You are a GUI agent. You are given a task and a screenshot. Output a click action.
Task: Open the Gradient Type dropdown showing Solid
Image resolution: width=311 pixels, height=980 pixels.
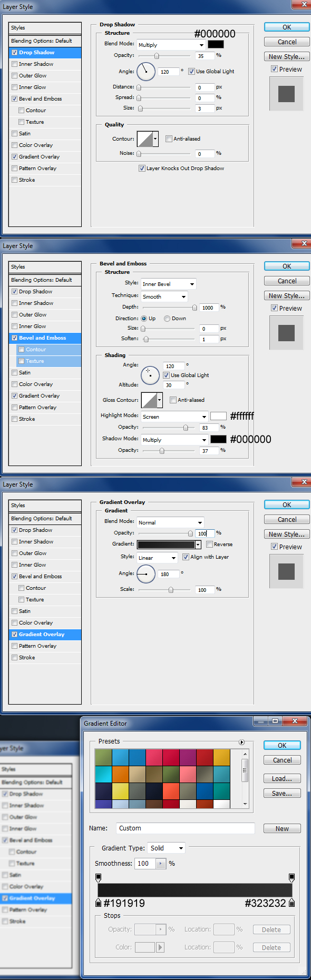pyautogui.click(x=166, y=848)
